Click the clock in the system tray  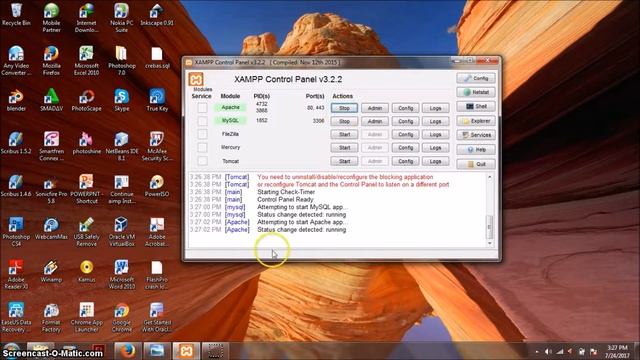tap(617, 351)
